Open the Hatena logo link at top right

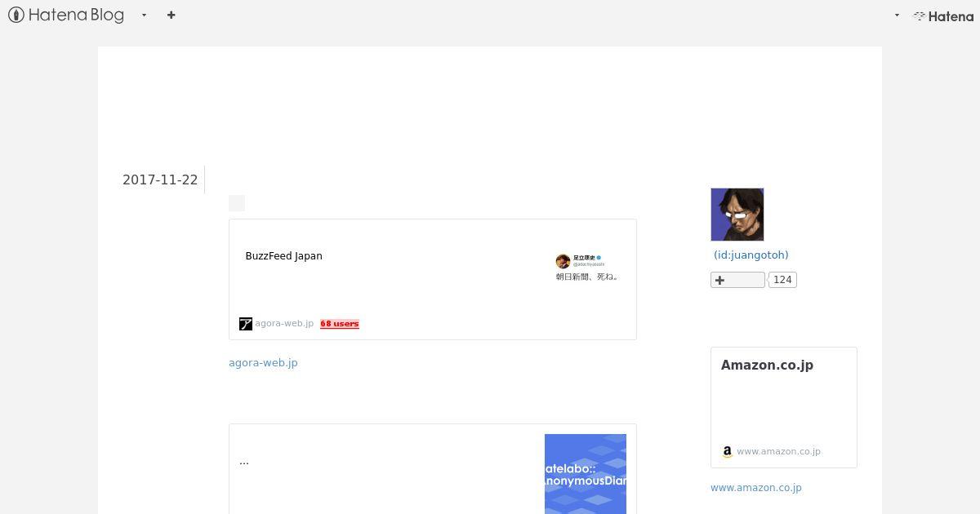coord(943,16)
